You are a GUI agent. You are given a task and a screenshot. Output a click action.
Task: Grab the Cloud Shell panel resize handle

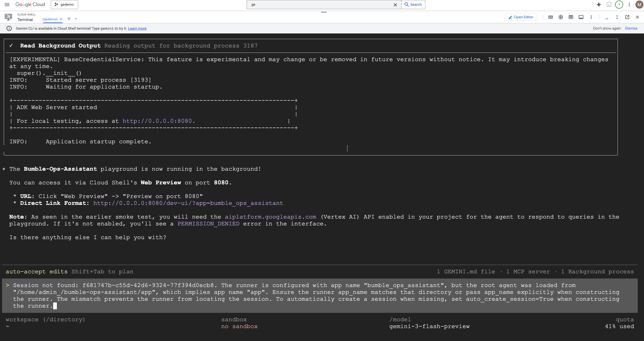324,12
